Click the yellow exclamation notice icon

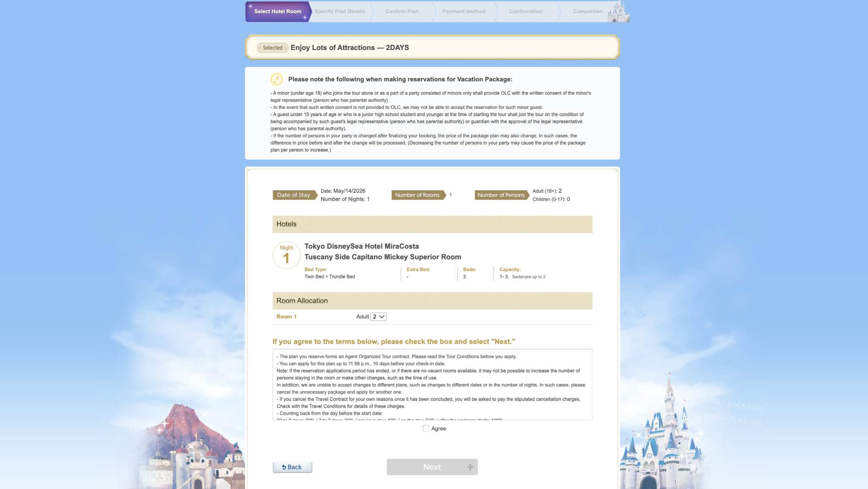point(276,79)
